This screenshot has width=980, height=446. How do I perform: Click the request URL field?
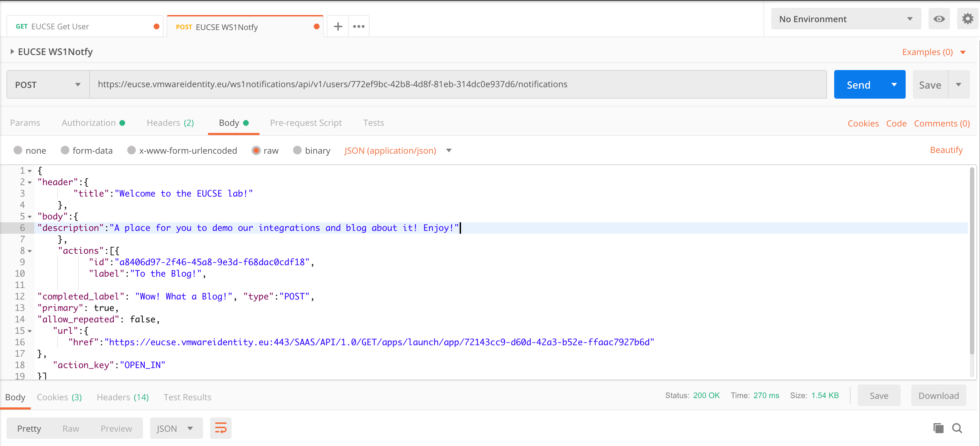(458, 84)
